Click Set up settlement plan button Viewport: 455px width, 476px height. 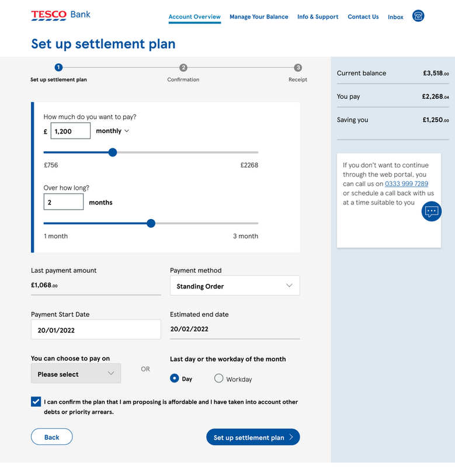[x=253, y=437]
